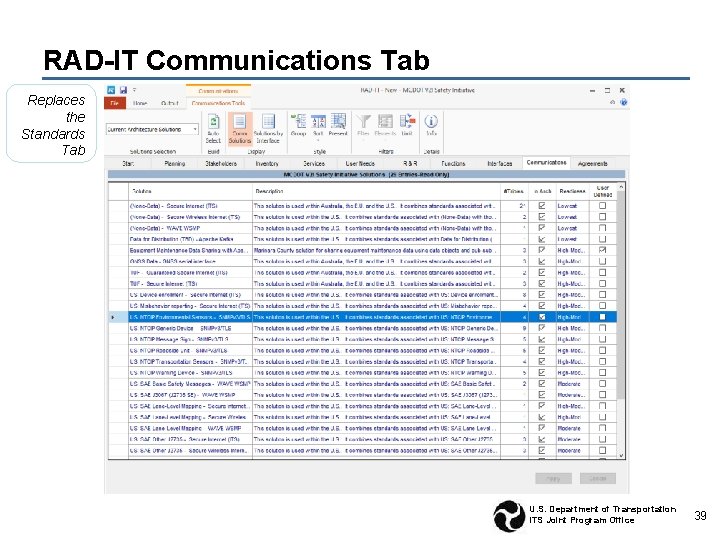This screenshot has width=720, height=540.
Task: Toggle In Arch for SAE Basic Safety Messages row
Action: click(x=542, y=383)
